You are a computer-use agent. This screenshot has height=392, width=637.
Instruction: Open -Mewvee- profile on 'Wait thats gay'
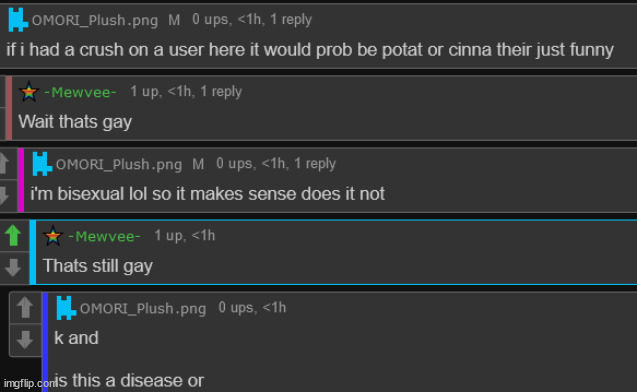point(80,92)
